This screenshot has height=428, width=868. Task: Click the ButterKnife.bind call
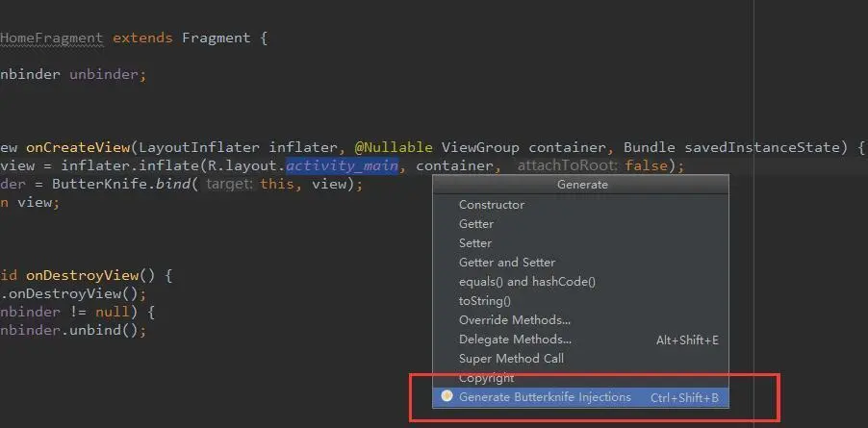pos(121,184)
